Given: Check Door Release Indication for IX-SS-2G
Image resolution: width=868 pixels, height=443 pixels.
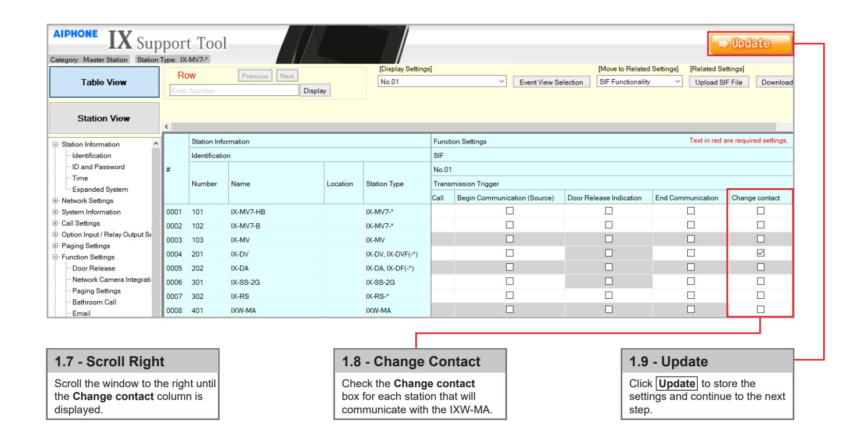Looking at the screenshot, I should coord(608,281).
